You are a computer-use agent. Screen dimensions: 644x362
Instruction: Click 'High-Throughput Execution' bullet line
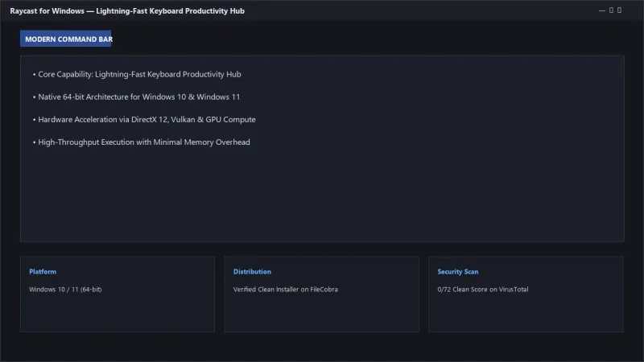pyautogui.click(x=142, y=142)
